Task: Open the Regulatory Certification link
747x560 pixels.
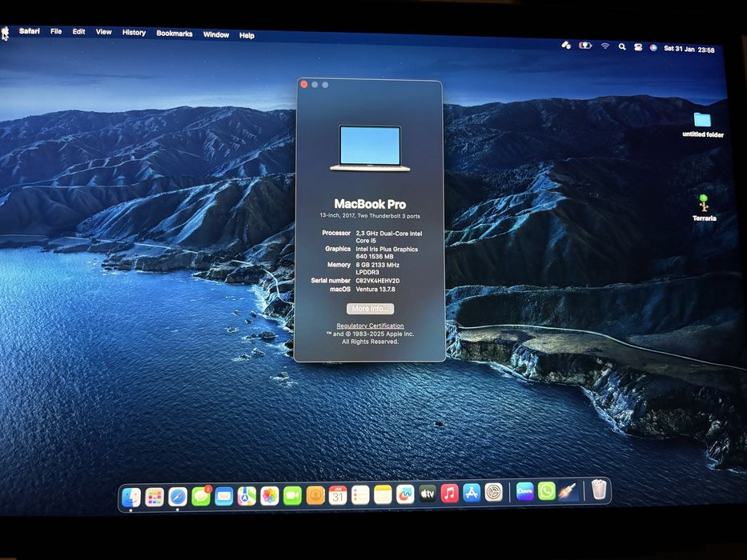Action: pos(370,326)
